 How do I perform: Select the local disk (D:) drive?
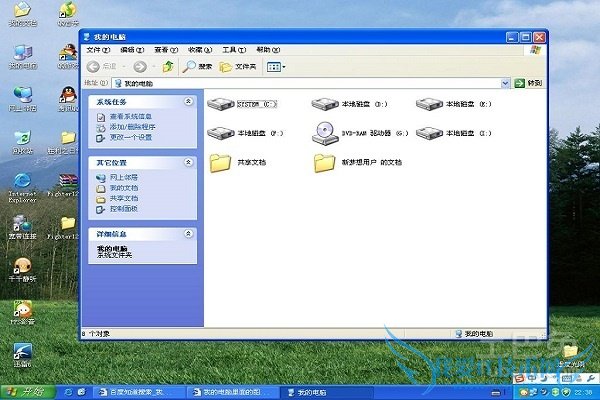click(x=349, y=104)
